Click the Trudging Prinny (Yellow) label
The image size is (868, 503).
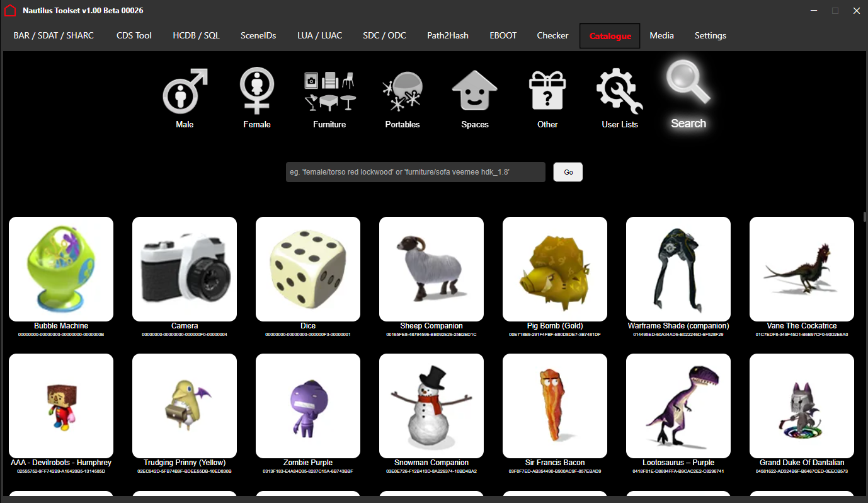pos(185,463)
